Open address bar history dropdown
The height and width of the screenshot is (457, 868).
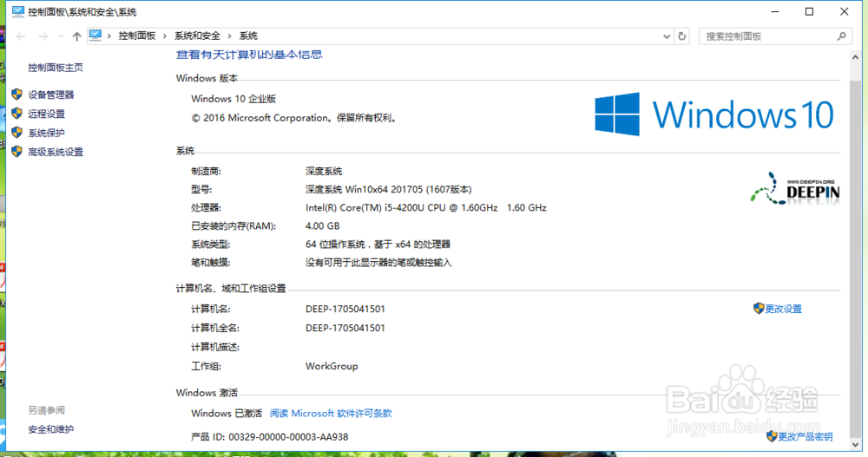pyautogui.click(x=667, y=36)
